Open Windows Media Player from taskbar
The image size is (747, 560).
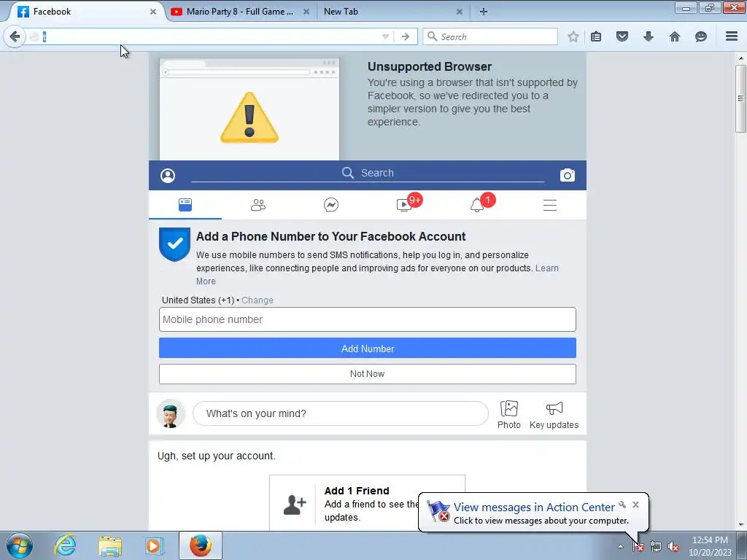click(155, 545)
